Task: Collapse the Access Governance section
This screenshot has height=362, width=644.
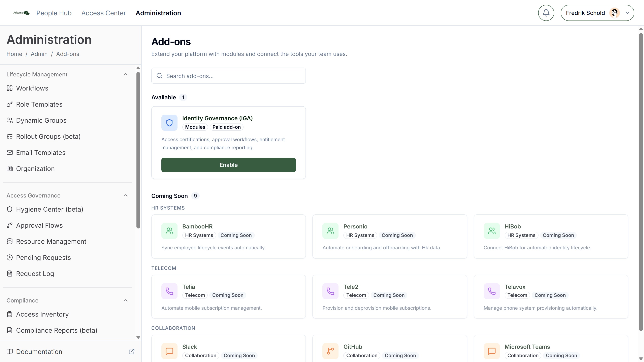Action: pos(126,195)
